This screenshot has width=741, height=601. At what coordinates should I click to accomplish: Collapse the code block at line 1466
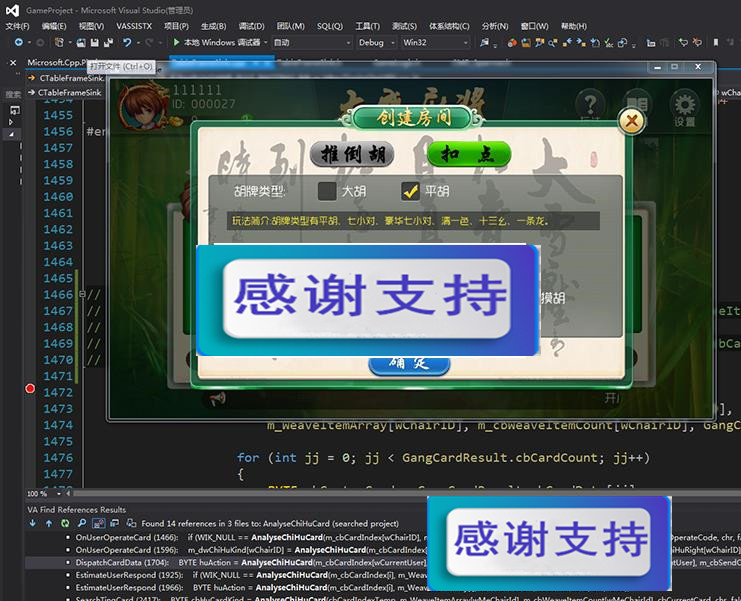pos(82,294)
